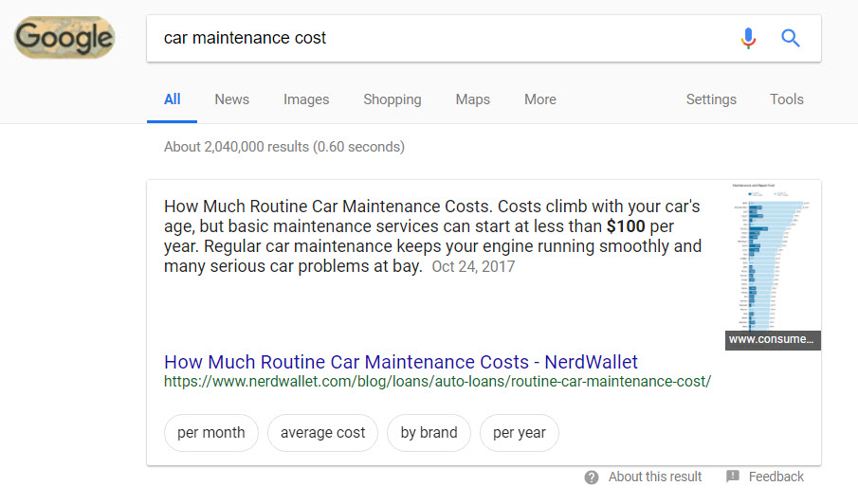The height and width of the screenshot is (504, 858).
Task: Click the Feedback flag icon
Action: 733,477
